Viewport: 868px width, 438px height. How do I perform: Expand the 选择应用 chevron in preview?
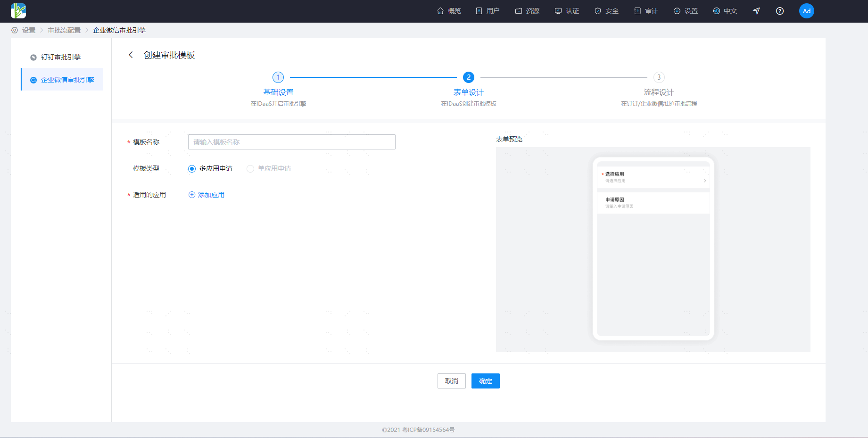tap(705, 181)
